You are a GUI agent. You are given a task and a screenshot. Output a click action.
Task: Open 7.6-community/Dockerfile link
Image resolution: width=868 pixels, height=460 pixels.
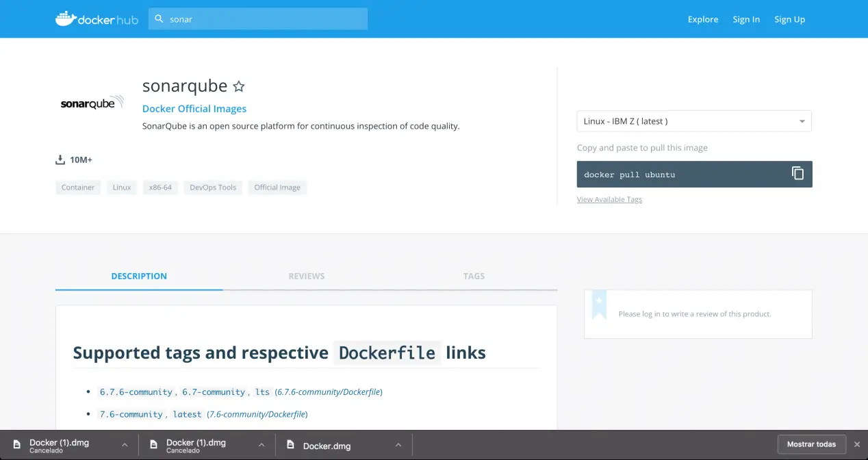257,414
